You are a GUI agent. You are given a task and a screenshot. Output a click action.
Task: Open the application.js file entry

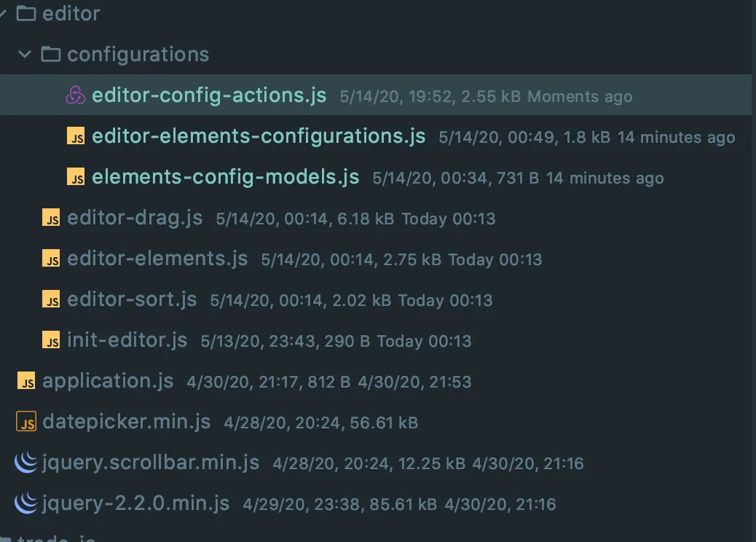pyautogui.click(x=108, y=380)
